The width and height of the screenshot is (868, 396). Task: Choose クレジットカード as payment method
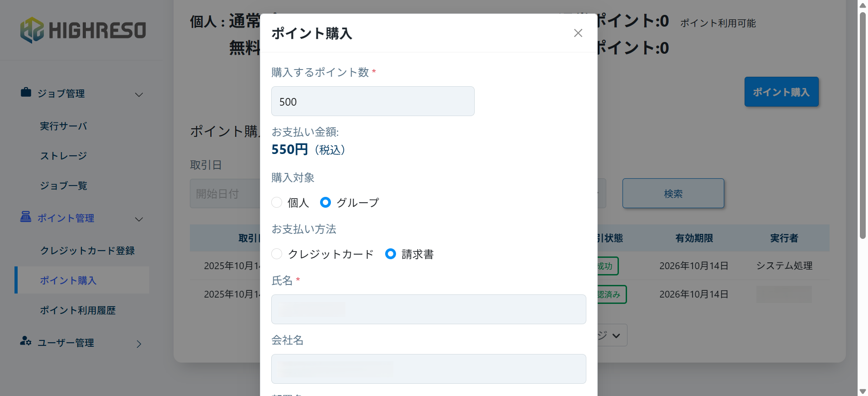click(277, 254)
